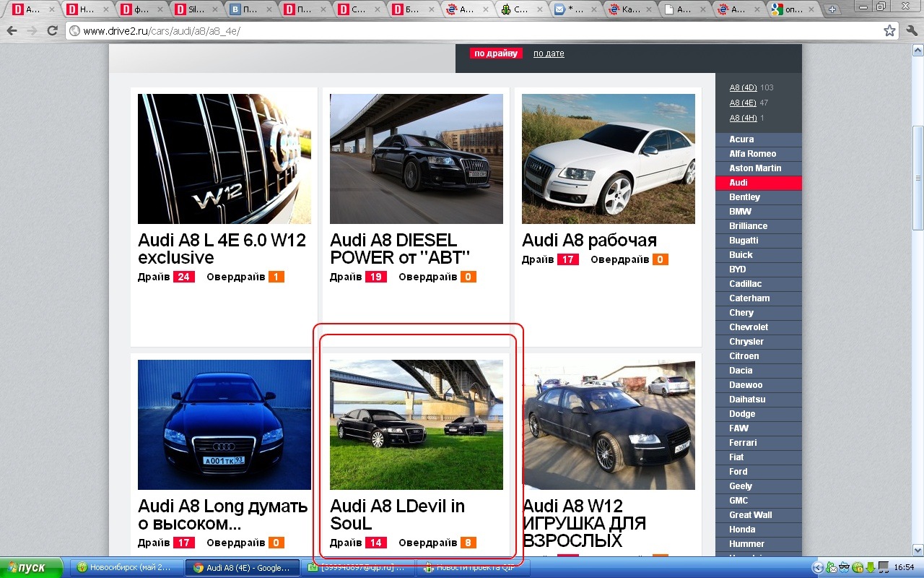Switch to 'Новосибирск (май 2...' taskbar window
Image resolution: width=924 pixels, height=578 pixels.
pyautogui.click(x=128, y=567)
